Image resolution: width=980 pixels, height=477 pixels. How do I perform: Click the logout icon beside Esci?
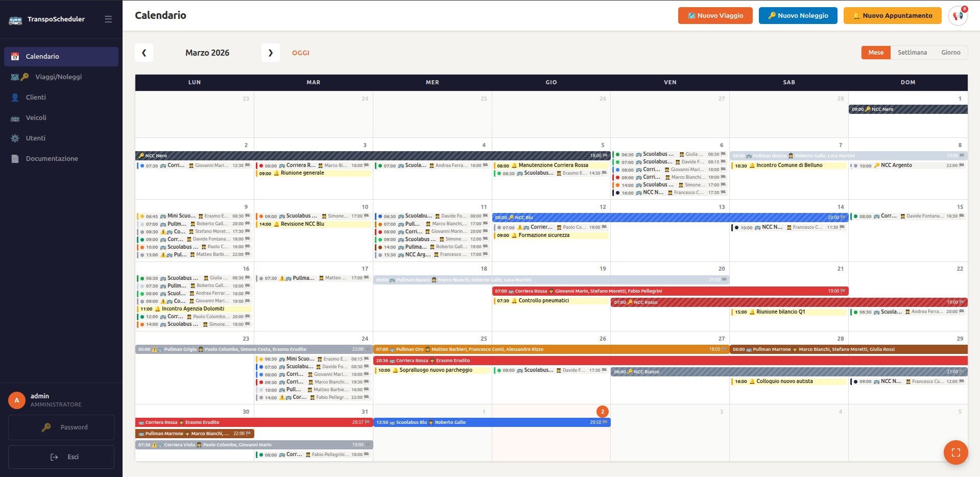point(54,457)
